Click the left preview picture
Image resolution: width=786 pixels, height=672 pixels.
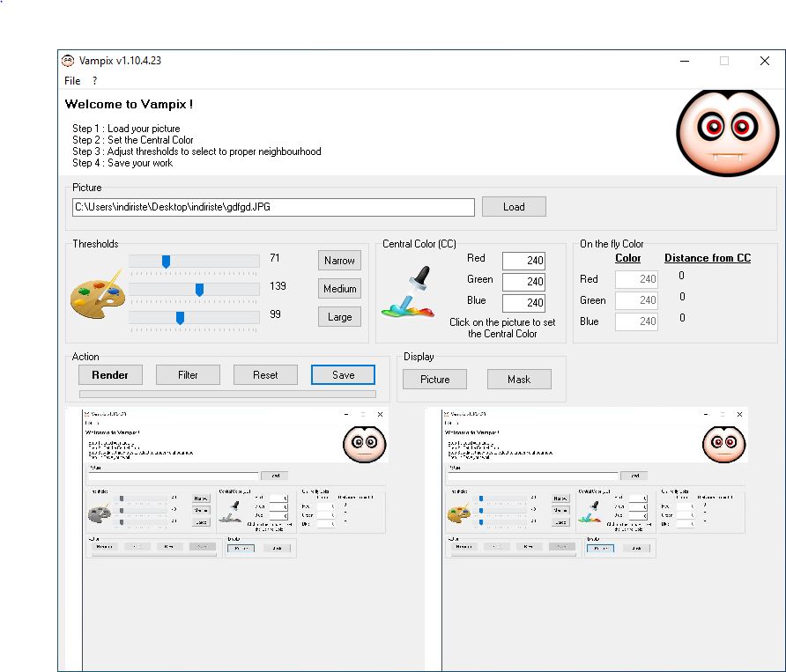click(227, 539)
